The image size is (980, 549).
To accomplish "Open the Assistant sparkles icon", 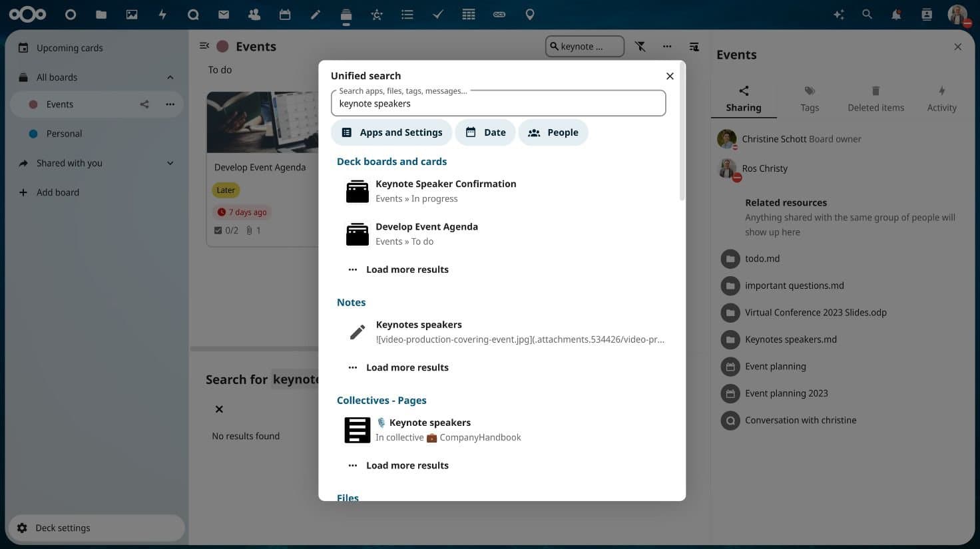I will click(838, 14).
